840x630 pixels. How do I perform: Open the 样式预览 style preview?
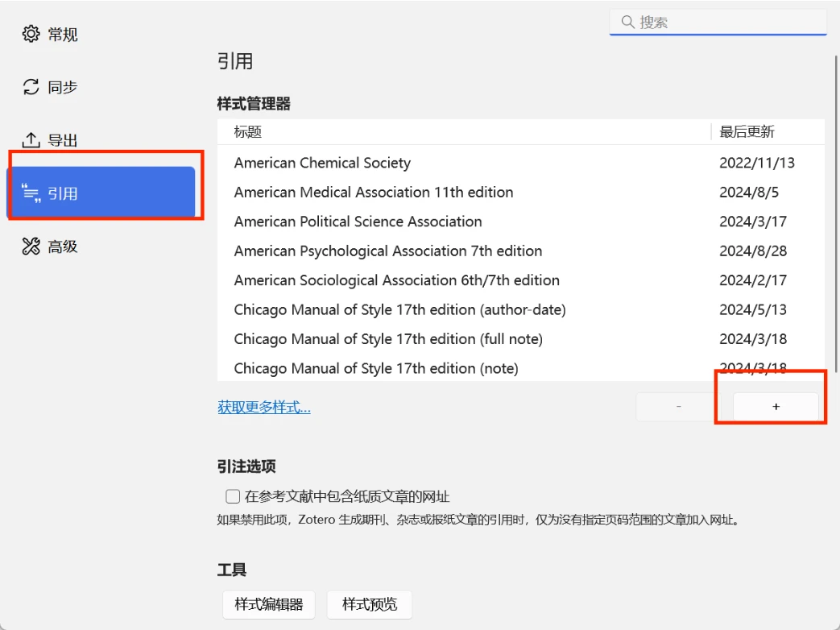click(370, 604)
